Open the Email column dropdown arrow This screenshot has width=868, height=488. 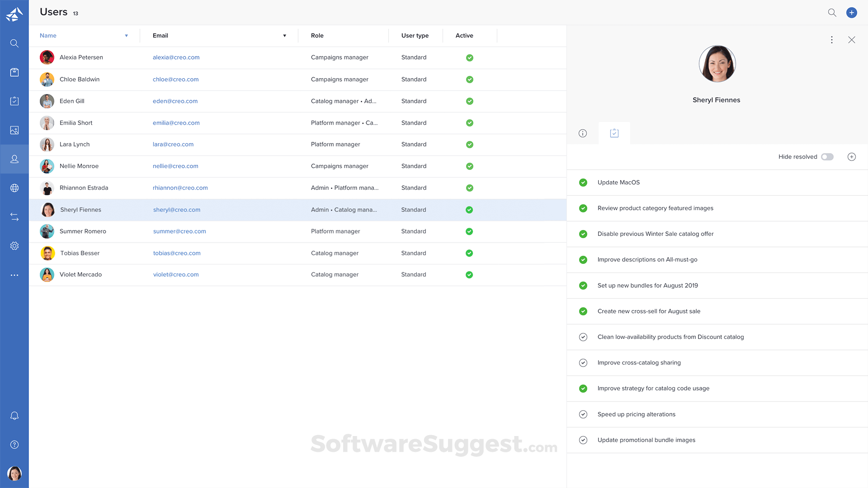point(284,36)
